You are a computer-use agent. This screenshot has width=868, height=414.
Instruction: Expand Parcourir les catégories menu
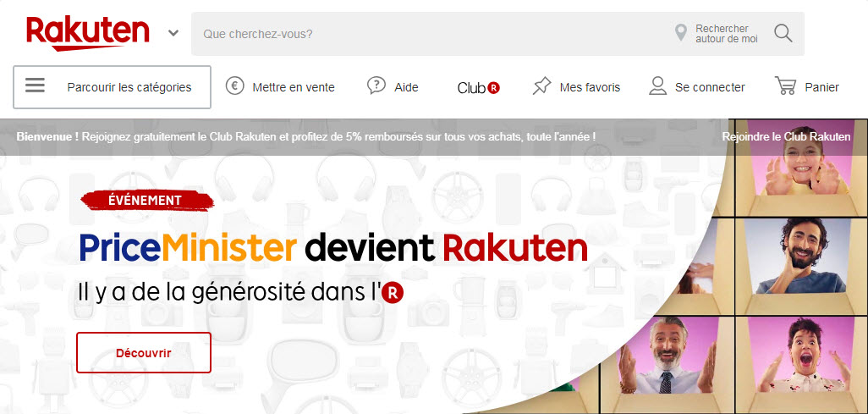click(112, 87)
